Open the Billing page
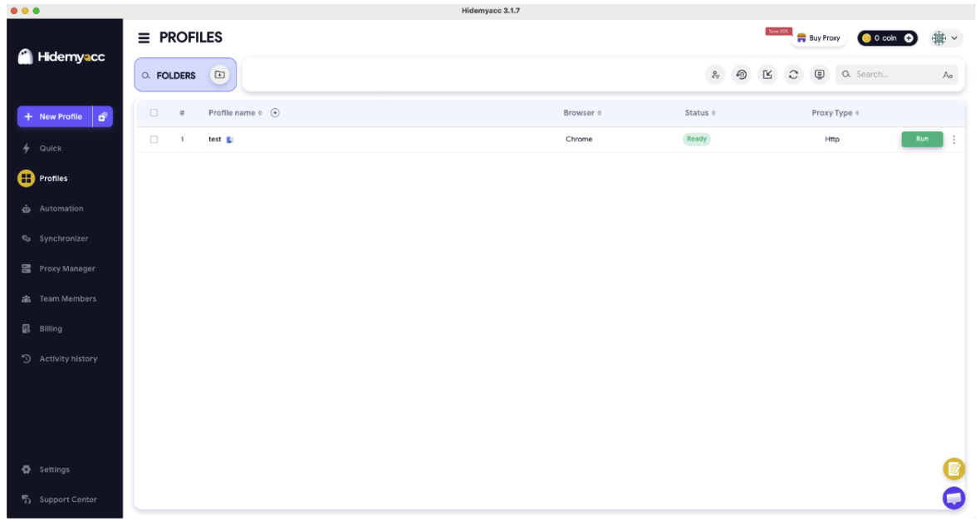980x522 pixels. 50,328
